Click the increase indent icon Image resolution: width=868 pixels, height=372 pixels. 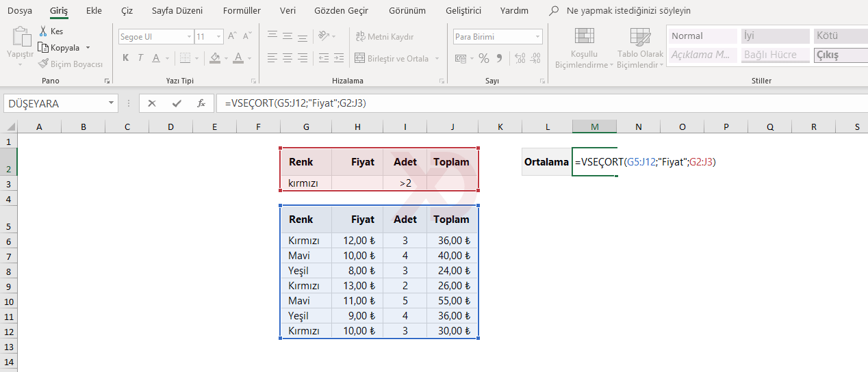tap(340, 58)
